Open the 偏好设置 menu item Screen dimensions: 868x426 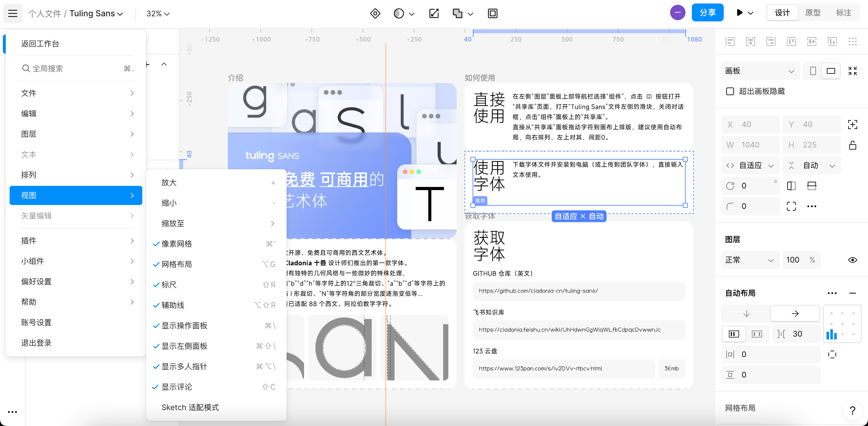click(76, 282)
